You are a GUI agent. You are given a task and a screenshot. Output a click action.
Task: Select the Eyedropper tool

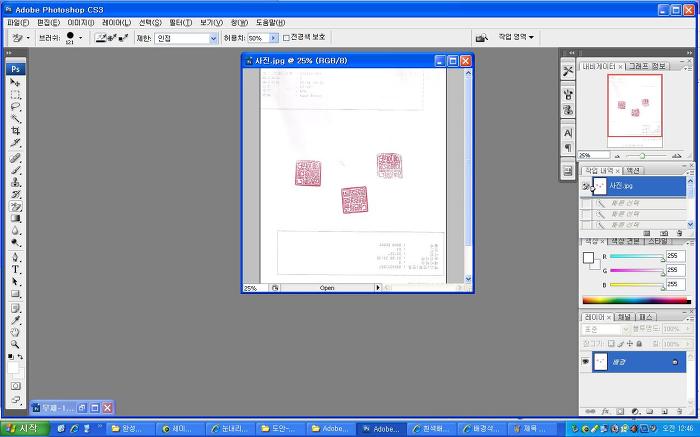click(16, 319)
